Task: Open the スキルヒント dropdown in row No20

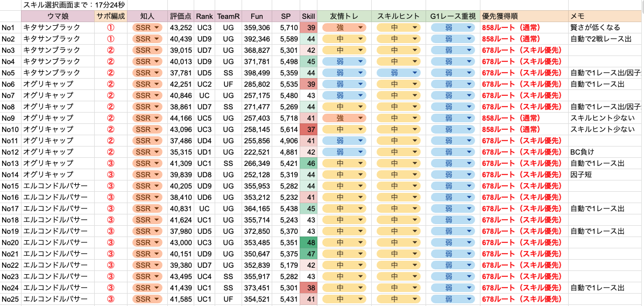Action: coord(398,242)
